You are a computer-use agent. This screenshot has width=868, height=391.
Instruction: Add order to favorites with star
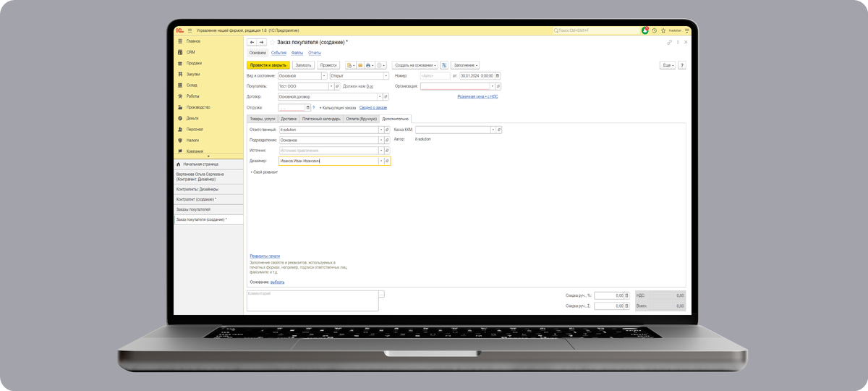pyautogui.click(x=272, y=43)
